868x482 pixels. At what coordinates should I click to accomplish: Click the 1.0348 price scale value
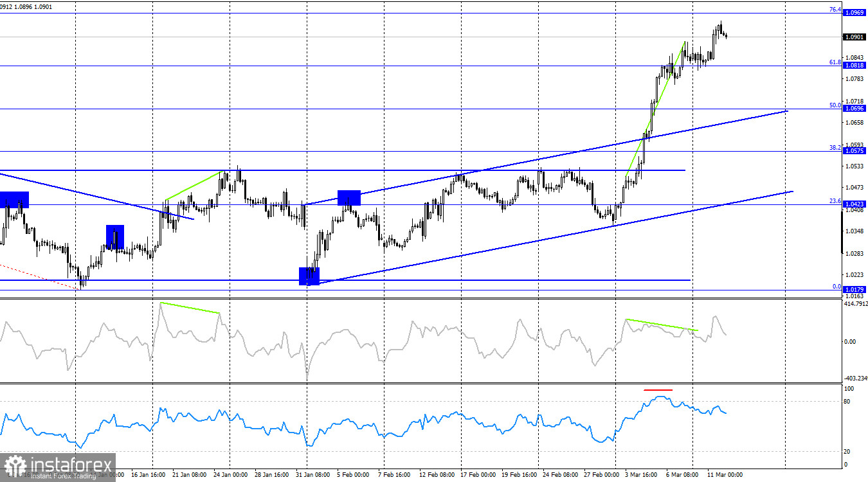(855, 231)
